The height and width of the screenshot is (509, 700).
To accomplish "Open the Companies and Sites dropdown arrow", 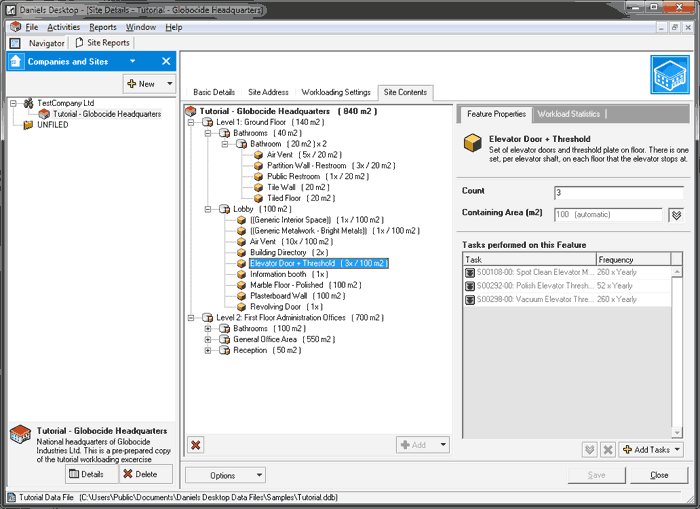I will 133,61.
